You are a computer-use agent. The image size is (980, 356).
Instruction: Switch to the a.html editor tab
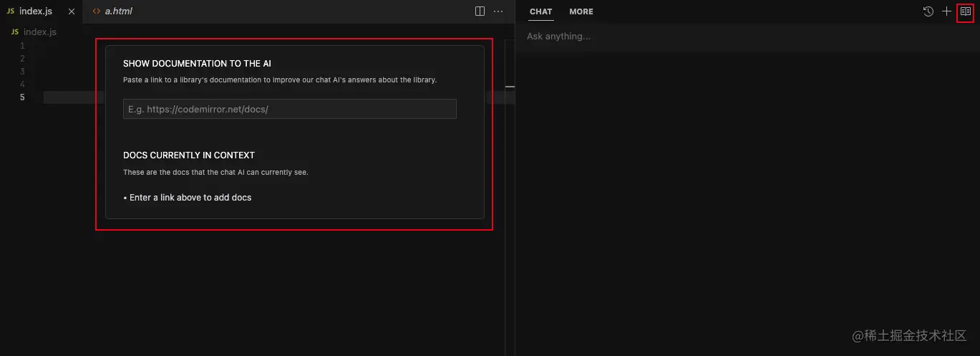pyautogui.click(x=112, y=11)
